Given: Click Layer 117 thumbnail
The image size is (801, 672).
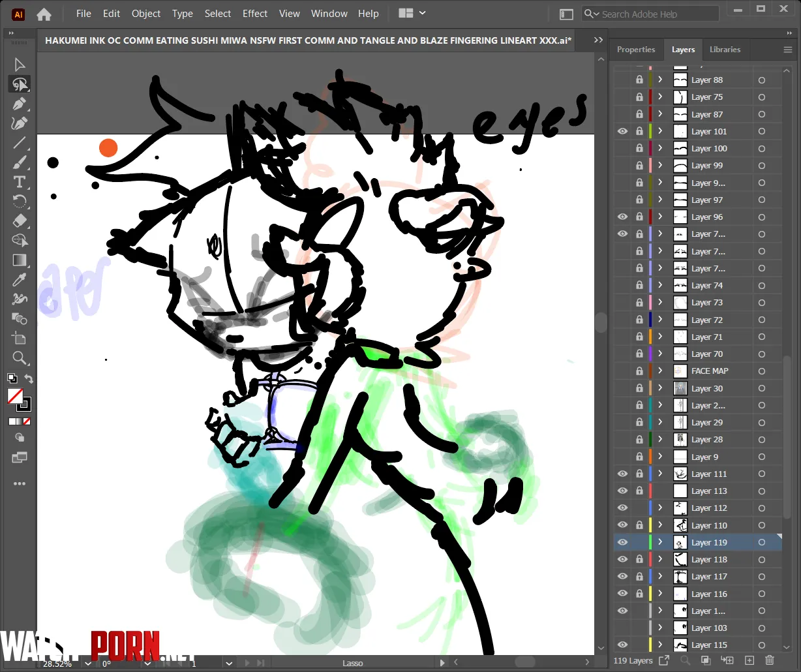Looking at the screenshot, I should (680, 576).
